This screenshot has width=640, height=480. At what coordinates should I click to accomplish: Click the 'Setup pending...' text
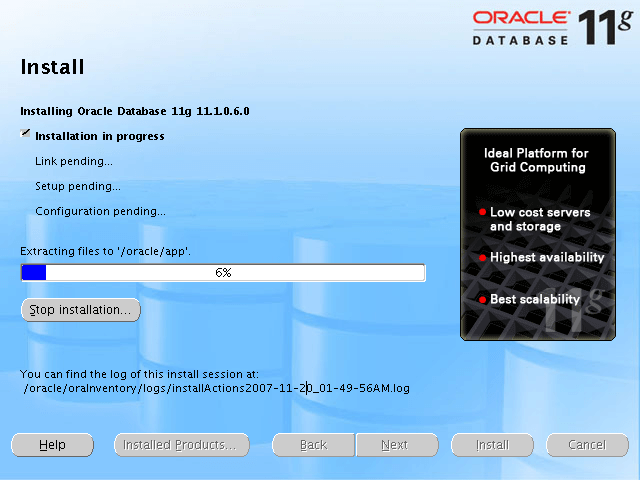point(78,186)
